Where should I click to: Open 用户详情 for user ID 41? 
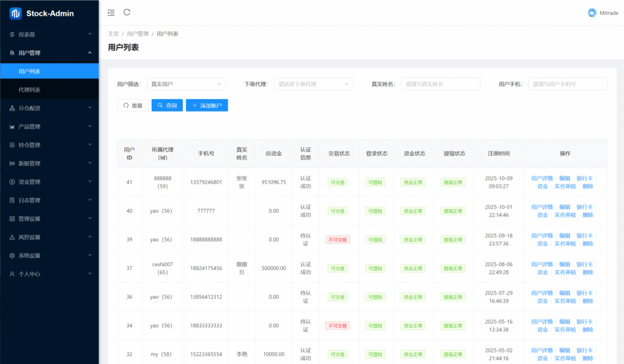(x=542, y=178)
